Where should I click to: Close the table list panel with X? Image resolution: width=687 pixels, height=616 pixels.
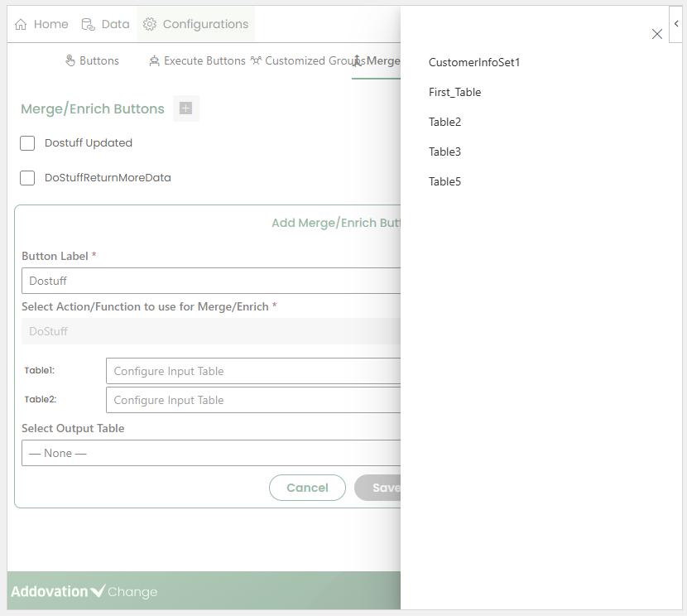coord(657,34)
